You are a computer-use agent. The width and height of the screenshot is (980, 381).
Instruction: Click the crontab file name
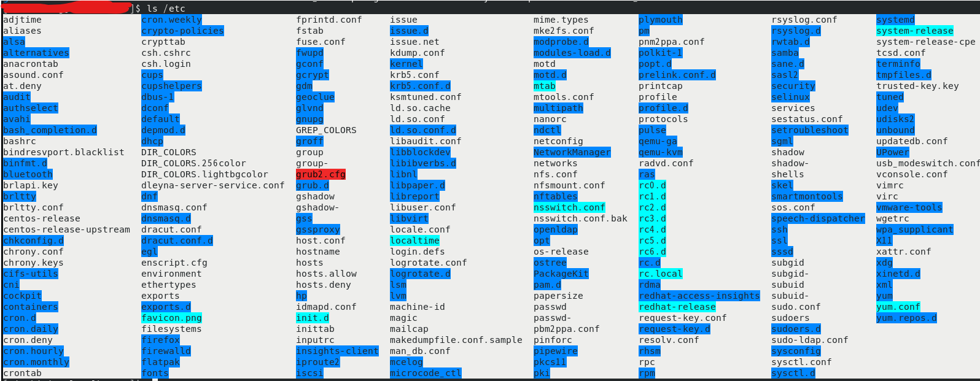22,373
